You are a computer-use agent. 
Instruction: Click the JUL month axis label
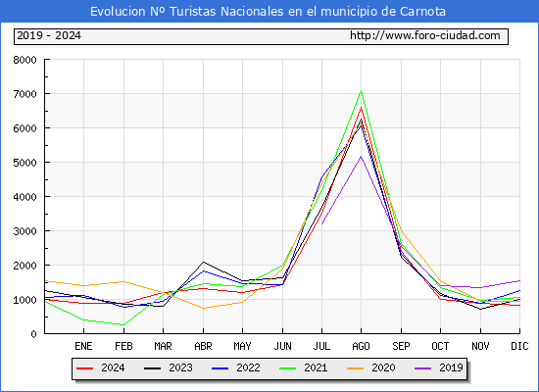click(x=321, y=346)
